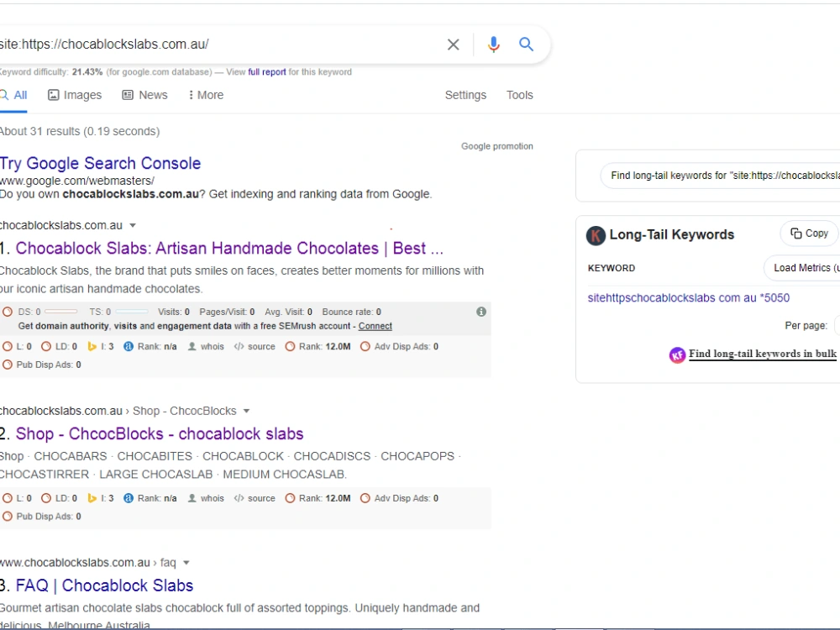Click Alexa Rank n/a in first result

(x=150, y=347)
